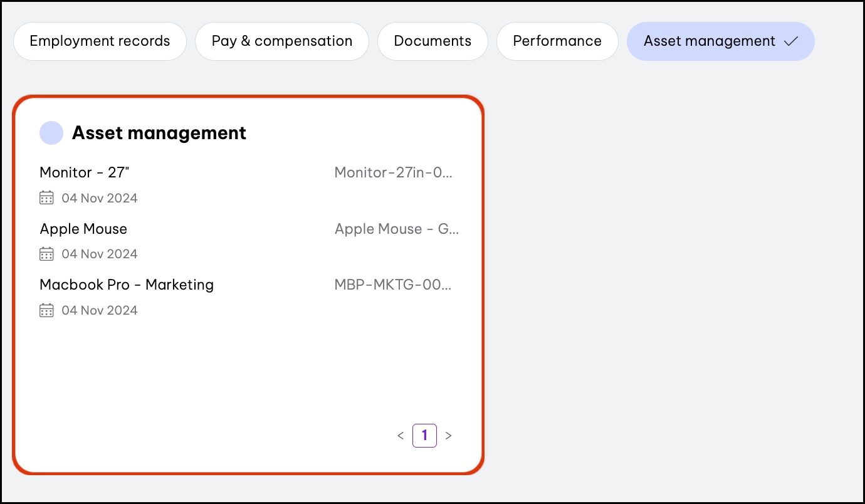
Task: Expand truncated MBP-MKTG serial code
Action: click(393, 285)
